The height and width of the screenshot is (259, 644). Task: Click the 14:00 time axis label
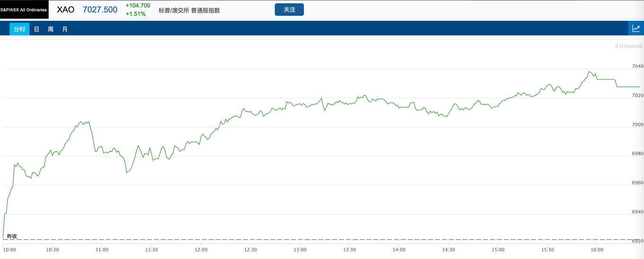coord(399,250)
